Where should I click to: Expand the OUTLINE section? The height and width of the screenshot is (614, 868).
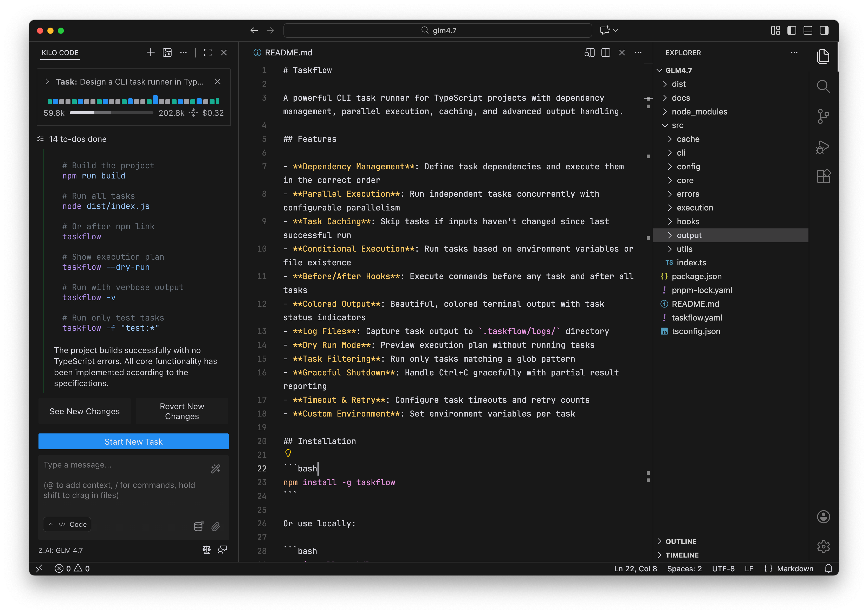coord(681,541)
